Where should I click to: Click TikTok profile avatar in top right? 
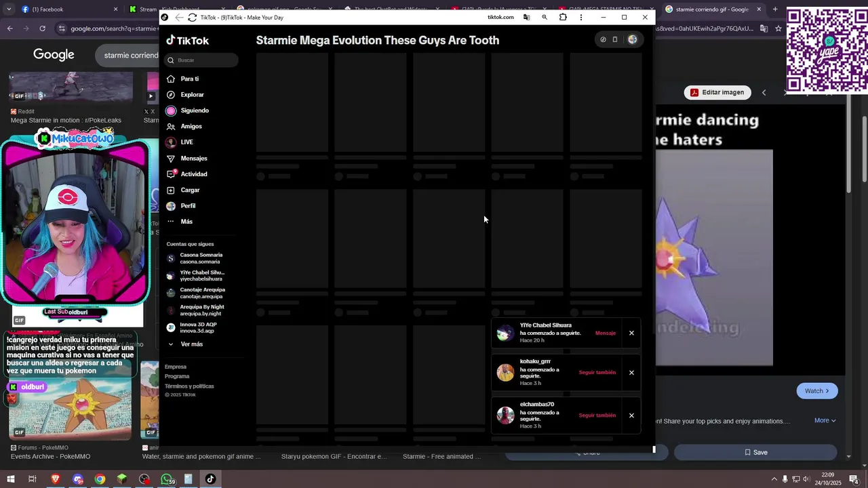[633, 40]
